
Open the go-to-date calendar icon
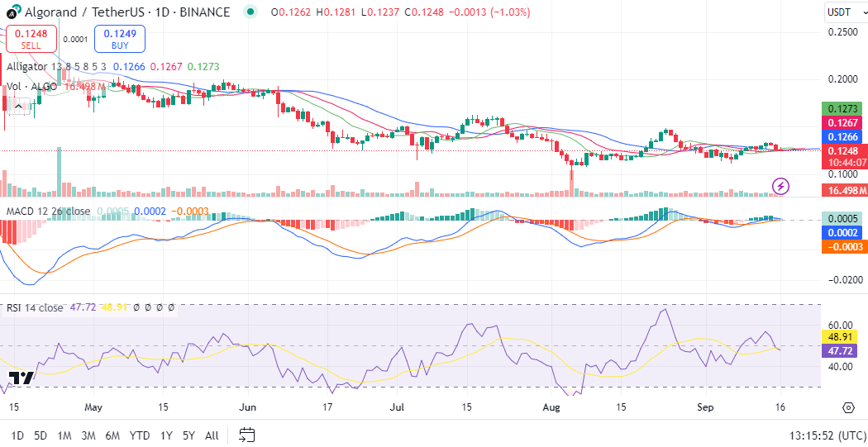(x=247, y=435)
